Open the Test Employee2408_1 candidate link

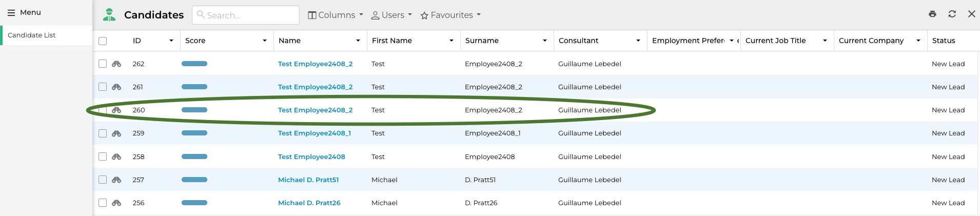tap(315, 133)
